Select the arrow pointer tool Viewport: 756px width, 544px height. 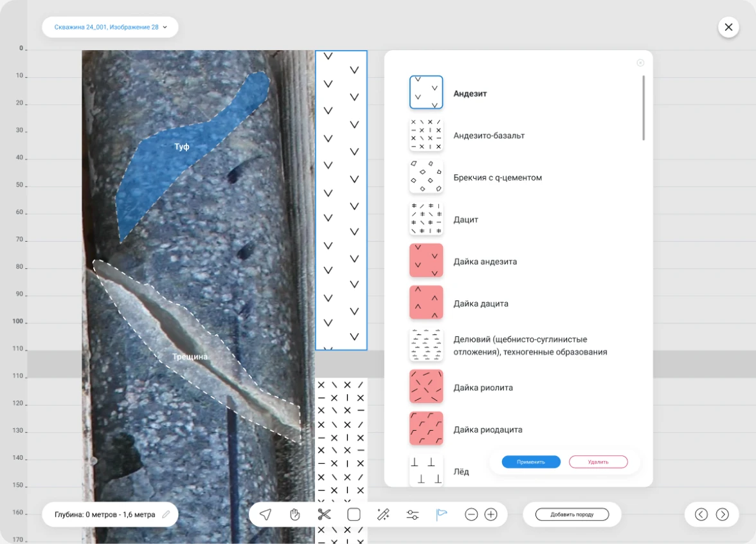pyautogui.click(x=265, y=514)
